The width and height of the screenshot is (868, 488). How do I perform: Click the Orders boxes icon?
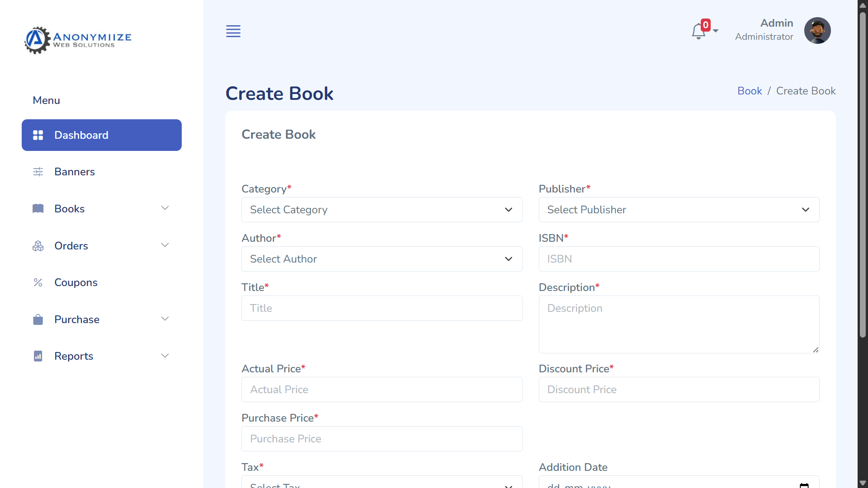(38, 246)
